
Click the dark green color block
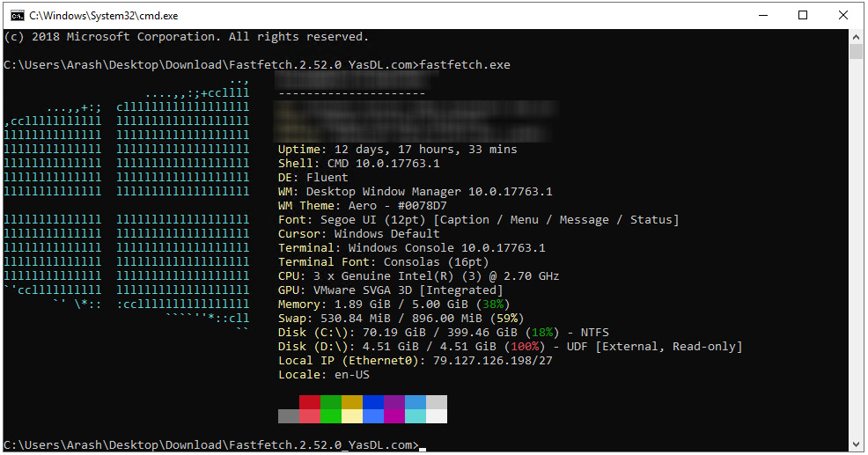pos(330,402)
